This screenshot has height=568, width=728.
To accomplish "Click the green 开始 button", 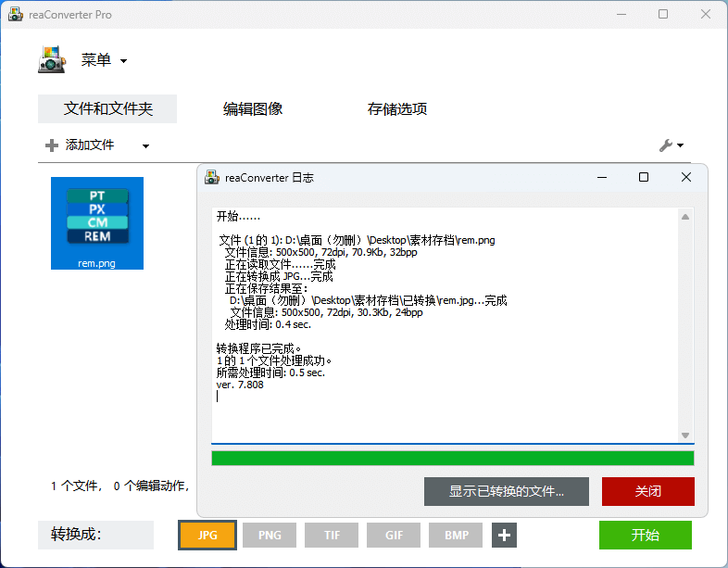I will tap(646, 535).
